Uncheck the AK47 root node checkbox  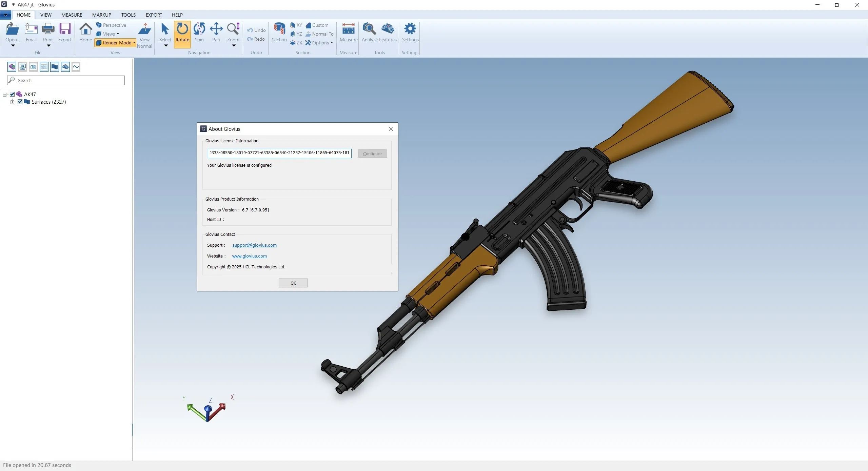click(x=12, y=94)
